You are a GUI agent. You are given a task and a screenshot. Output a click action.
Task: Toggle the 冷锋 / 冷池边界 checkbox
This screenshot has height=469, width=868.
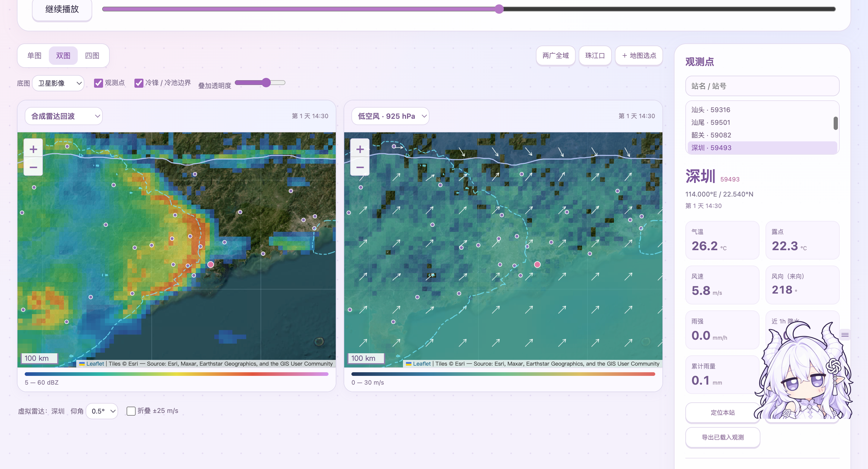coord(139,83)
